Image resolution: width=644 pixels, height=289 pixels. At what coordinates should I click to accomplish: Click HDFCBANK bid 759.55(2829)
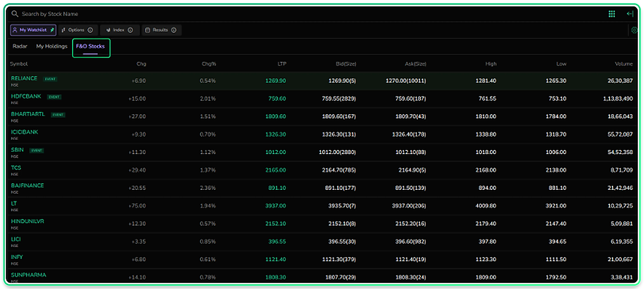(339, 98)
